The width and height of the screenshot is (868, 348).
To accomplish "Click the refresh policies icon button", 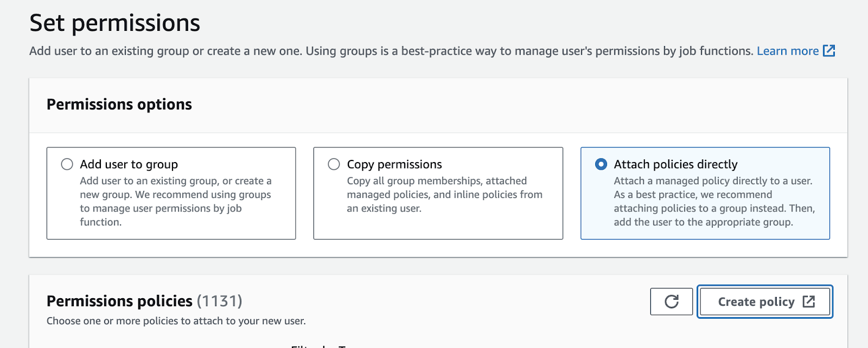I will (672, 301).
